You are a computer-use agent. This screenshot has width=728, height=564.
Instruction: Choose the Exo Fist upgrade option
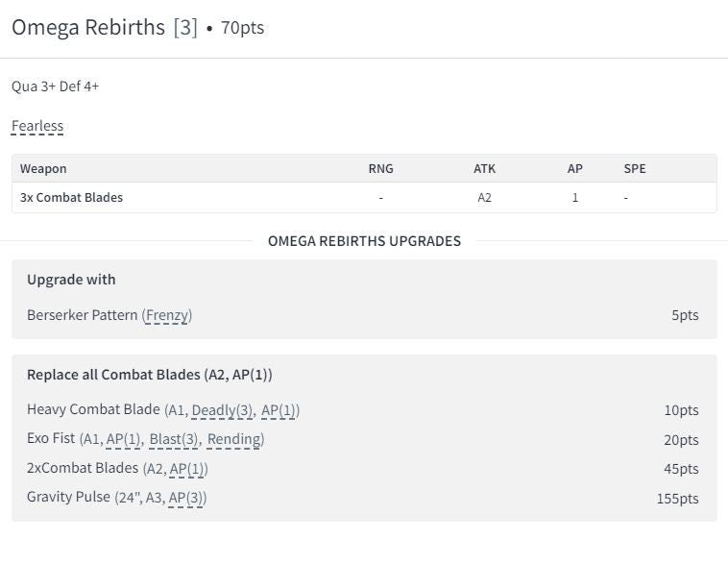(x=52, y=439)
